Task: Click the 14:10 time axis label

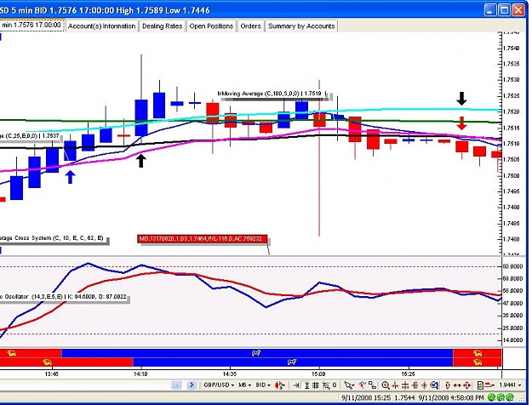Action: (x=140, y=374)
